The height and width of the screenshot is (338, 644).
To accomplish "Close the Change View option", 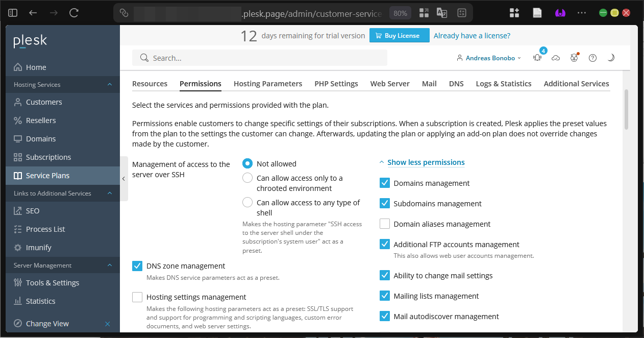I will tap(108, 324).
